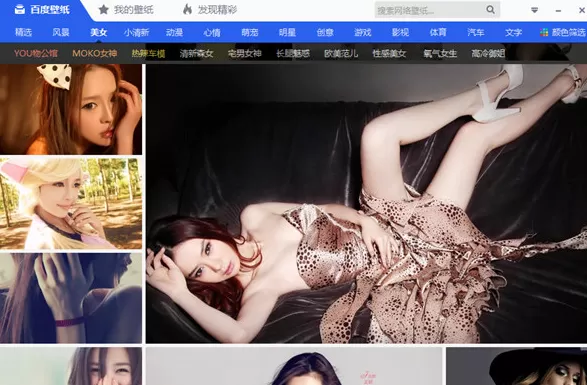Open MOKO女神 subcategory

coord(95,54)
